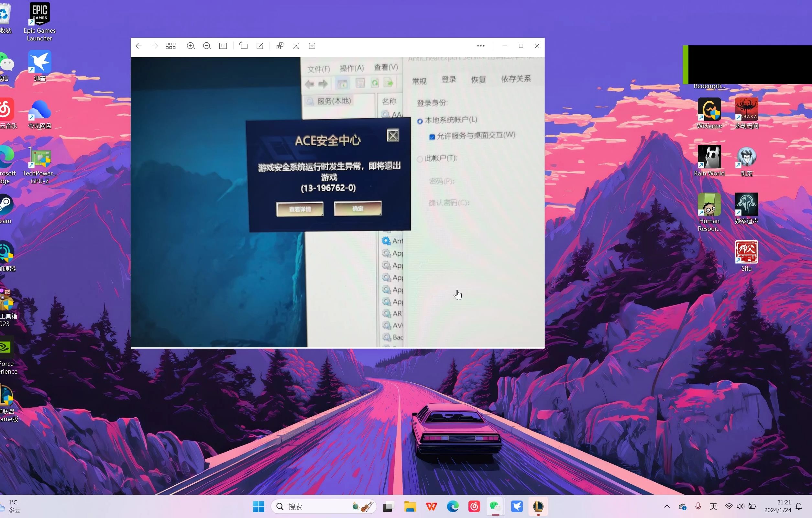Launch TechPowerUp GPU-Z from desktop
This screenshot has width=812, height=518.
click(x=39, y=165)
